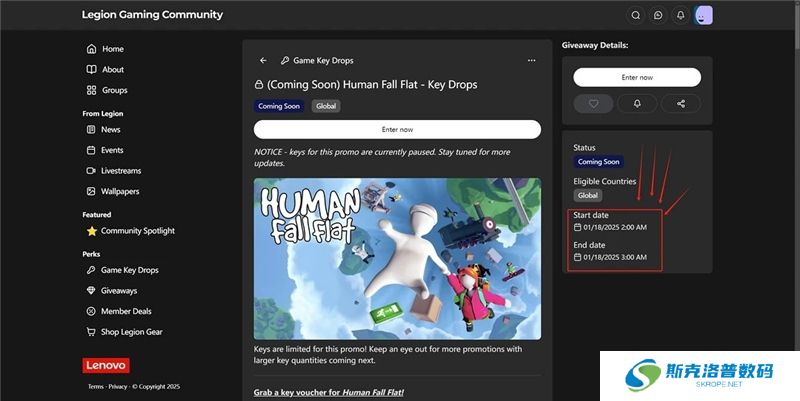The height and width of the screenshot is (401, 800).
Task: Click the Lenovo logo
Action: pyautogui.click(x=106, y=366)
